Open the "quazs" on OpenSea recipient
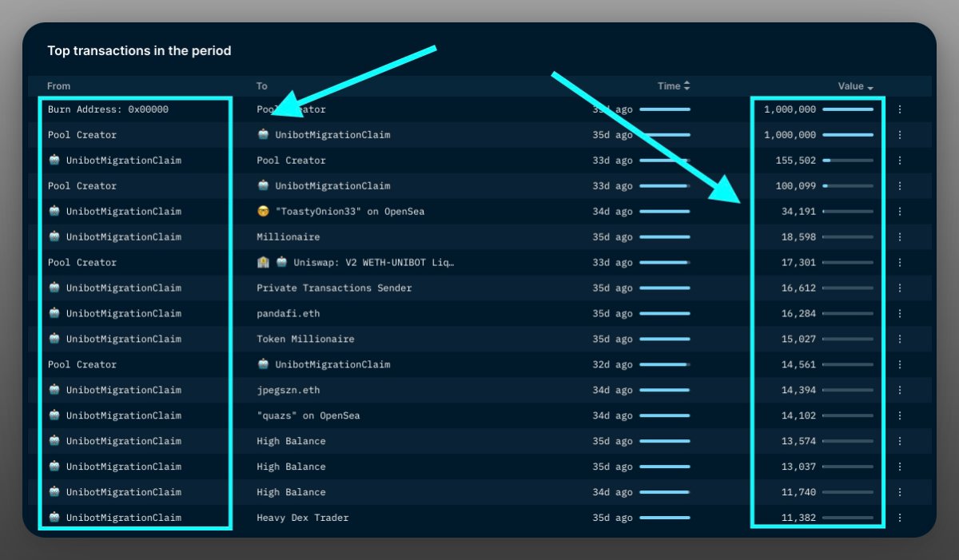 (x=308, y=416)
